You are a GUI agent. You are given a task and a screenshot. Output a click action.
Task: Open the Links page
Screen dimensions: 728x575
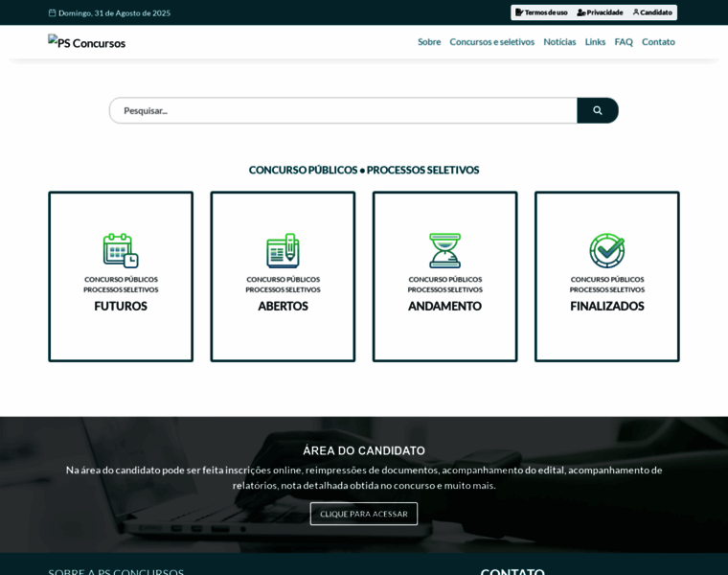point(595,42)
